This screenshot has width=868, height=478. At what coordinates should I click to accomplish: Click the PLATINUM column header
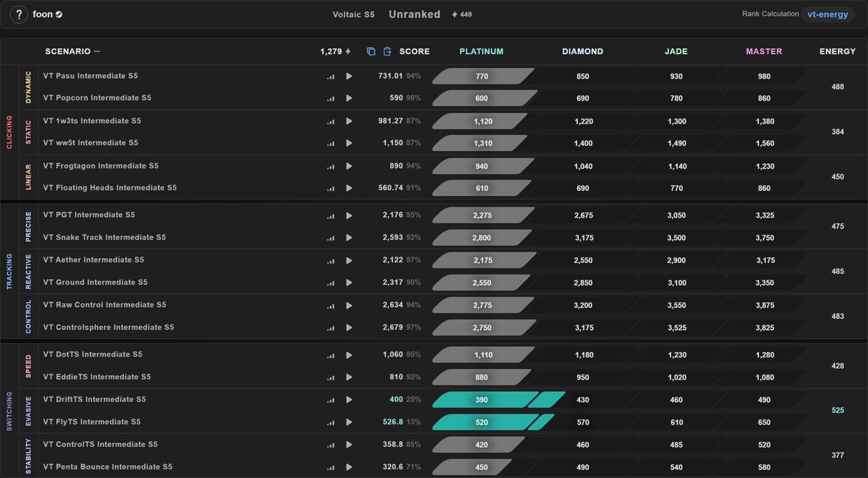click(x=482, y=51)
